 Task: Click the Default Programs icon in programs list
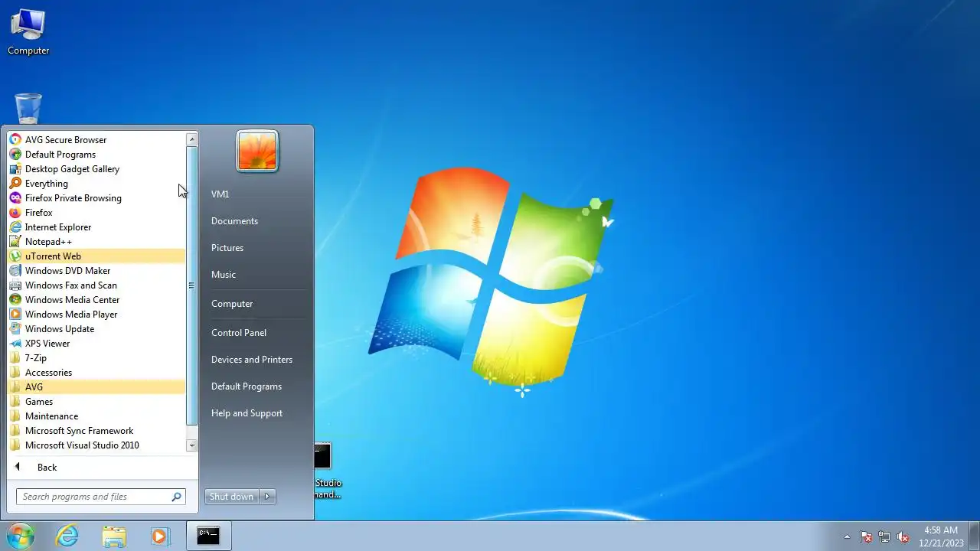(15, 155)
